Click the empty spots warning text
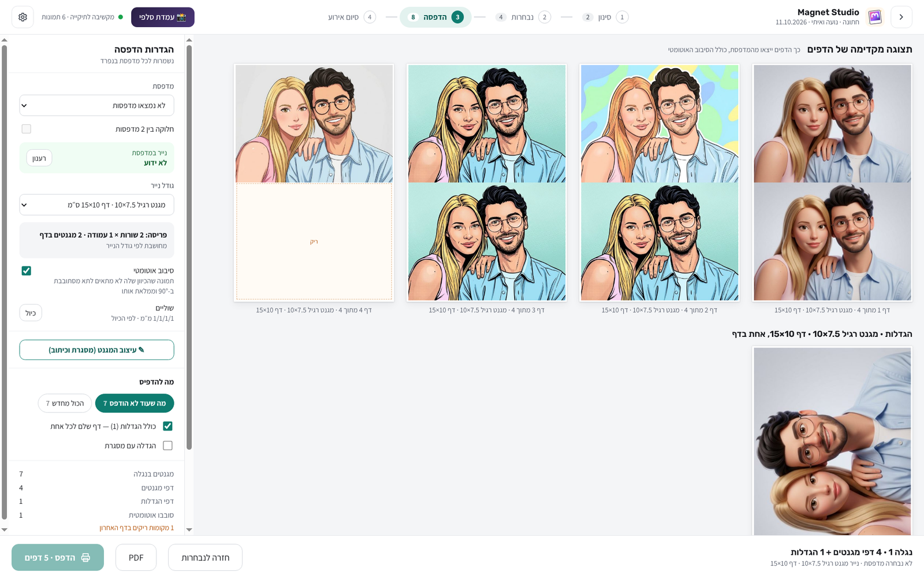 (136, 528)
